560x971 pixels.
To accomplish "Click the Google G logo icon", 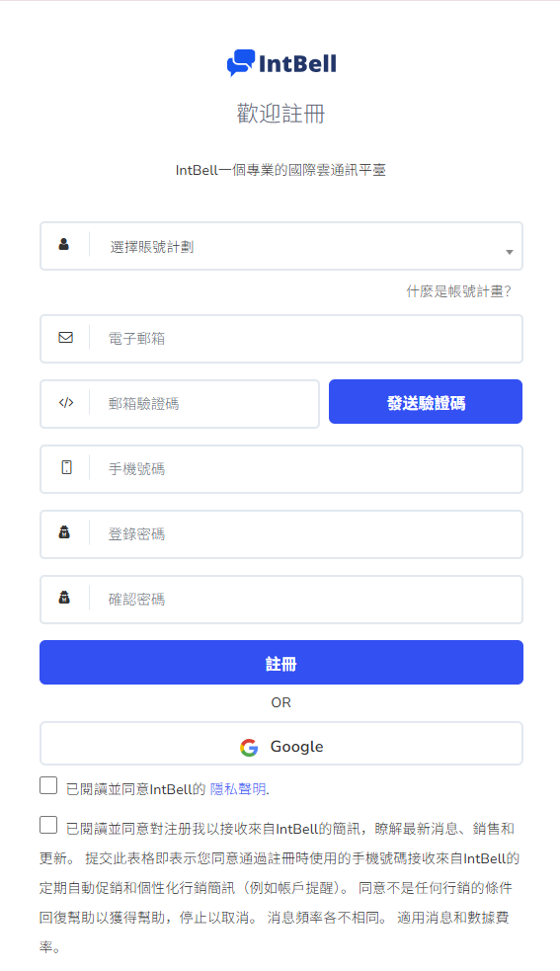I will pyautogui.click(x=249, y=748).
